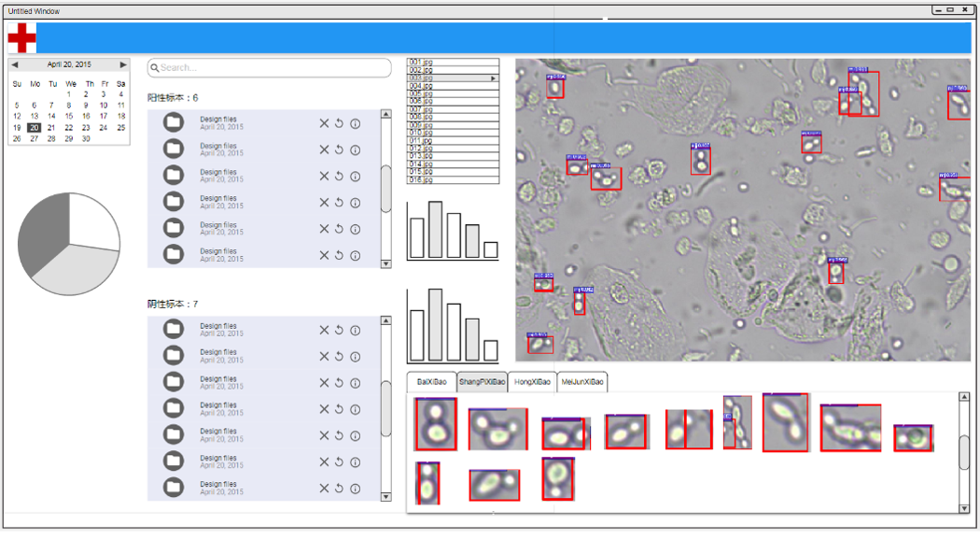Screen dimensions: 980x539
Task: Go to the next month in the calendar
Action: 123,64
